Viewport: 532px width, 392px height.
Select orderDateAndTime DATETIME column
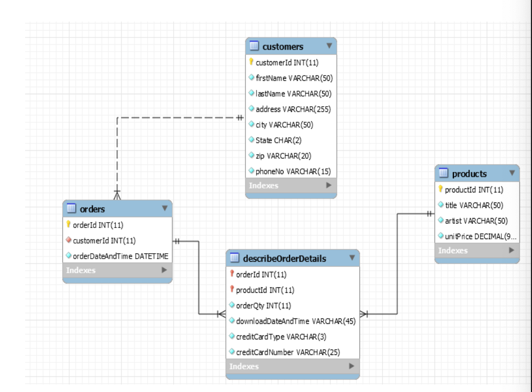point(117,256)
